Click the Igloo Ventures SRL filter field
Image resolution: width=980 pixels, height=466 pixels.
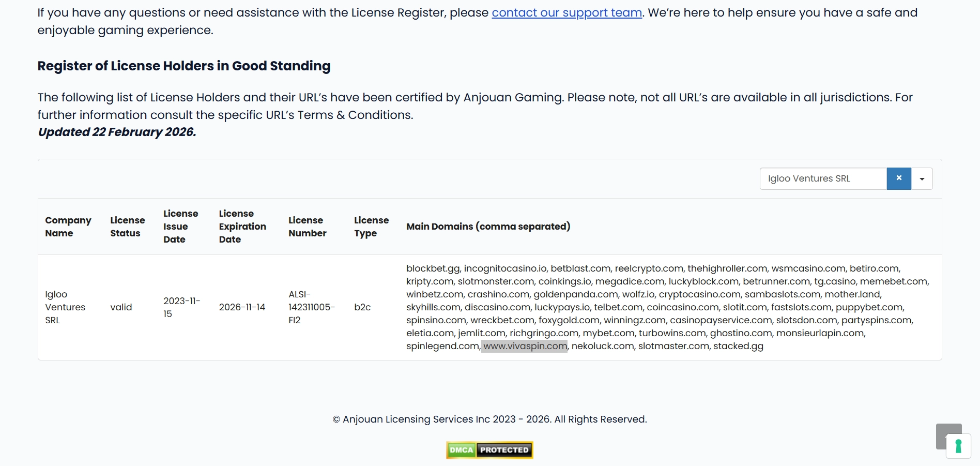823,179
